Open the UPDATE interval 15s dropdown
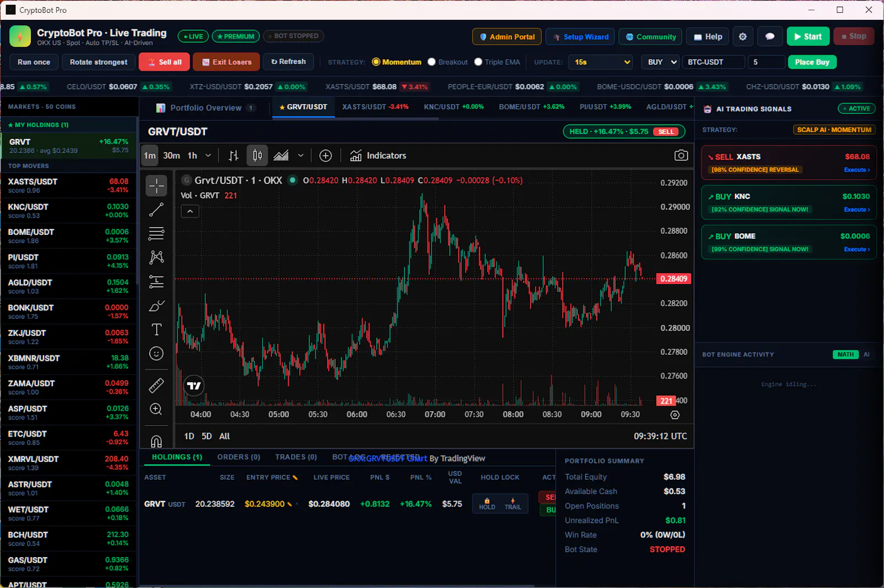Screen dimensions: 884x588 (x=601, y=62)
